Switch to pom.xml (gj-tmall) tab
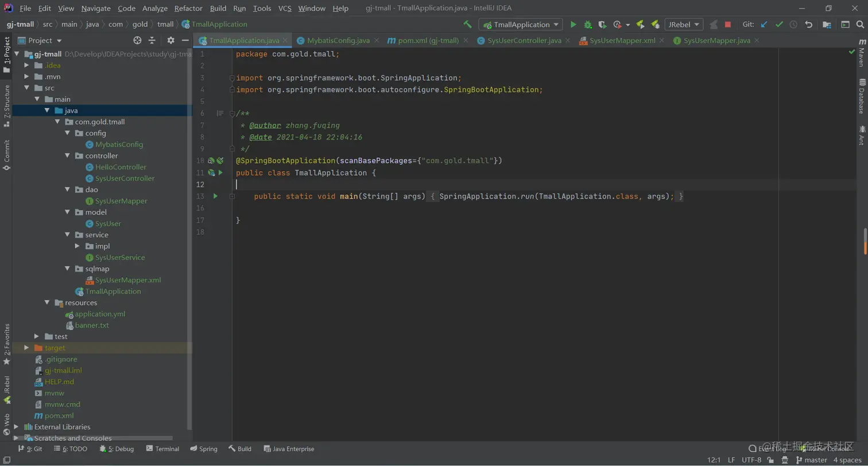868x466 pixels. (x=428, y=40)
